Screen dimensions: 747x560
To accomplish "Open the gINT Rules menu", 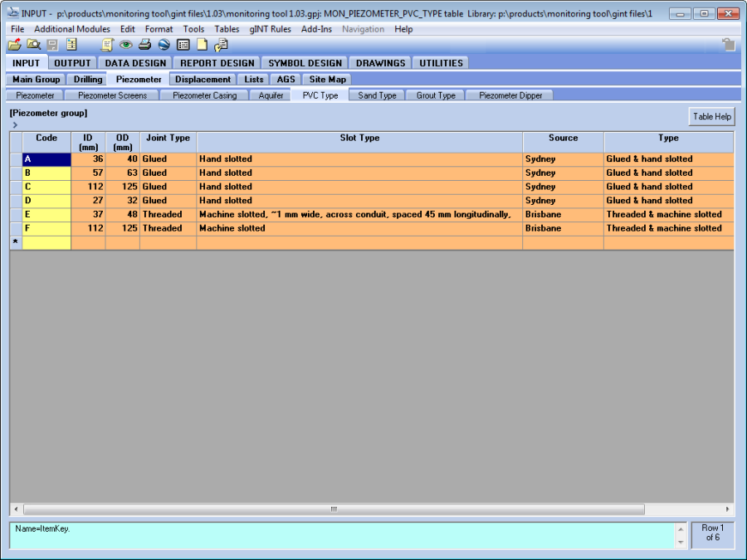I will coord(270,29).
